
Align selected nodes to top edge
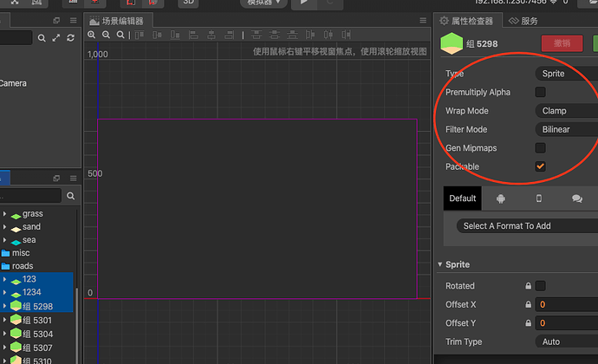click(140, 36)
